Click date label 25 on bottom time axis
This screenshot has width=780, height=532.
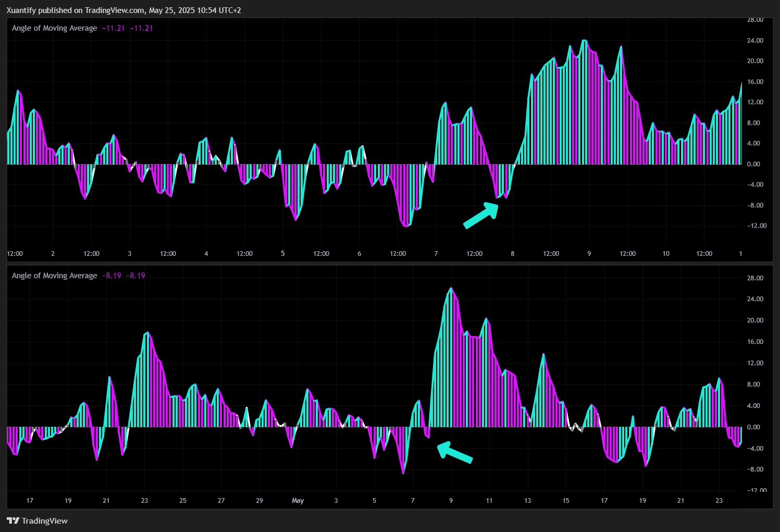pos(183,501)
